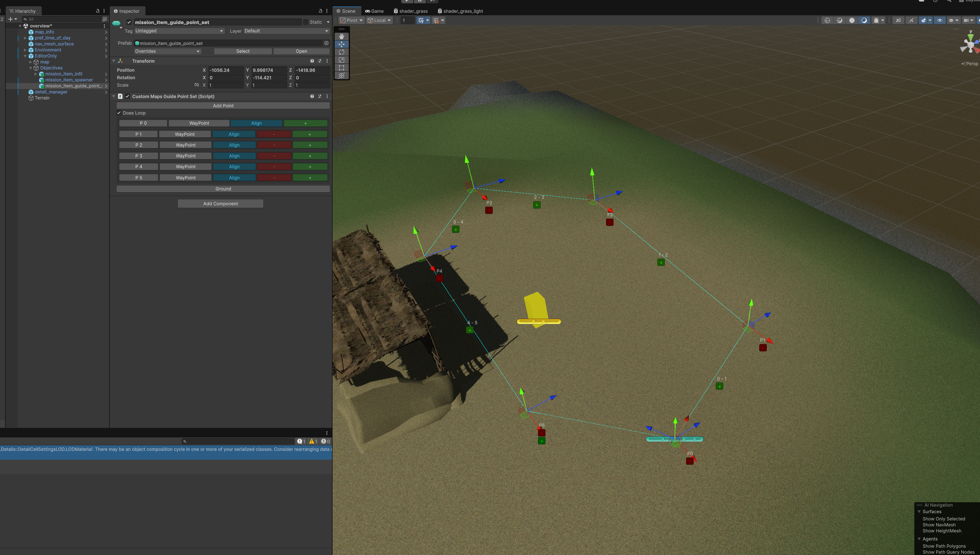Switch to the Game tab
The width and height of the screenshot is (980, 555).
coord(374,11)
